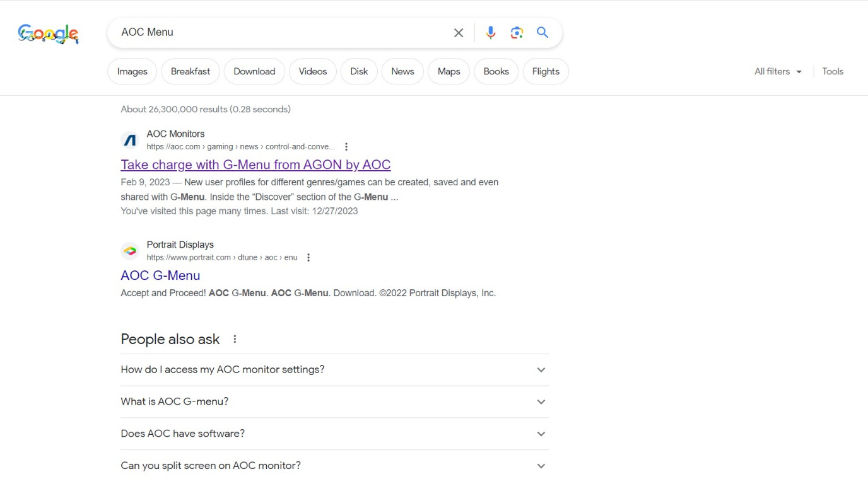Select the Flights filter chip
The height and width of the screenshot is (479, 868).
coord(546,71)
